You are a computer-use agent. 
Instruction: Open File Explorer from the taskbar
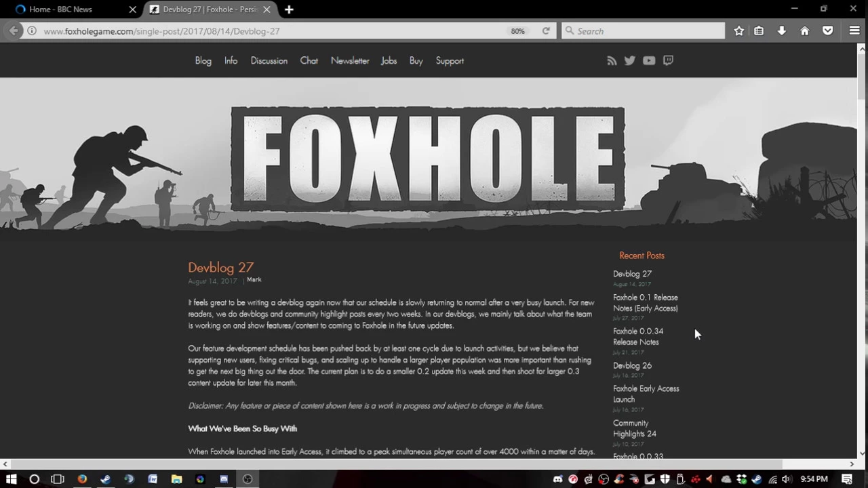pyautogui.click(x=176, y=479)
